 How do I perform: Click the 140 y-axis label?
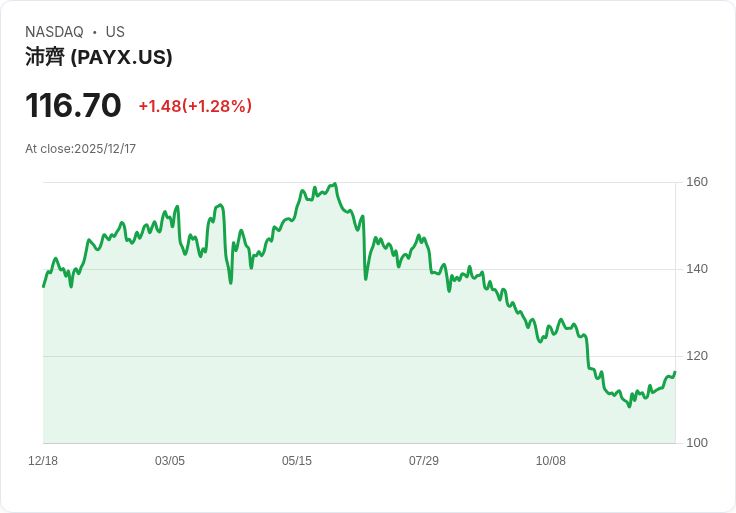click(697, 269)
